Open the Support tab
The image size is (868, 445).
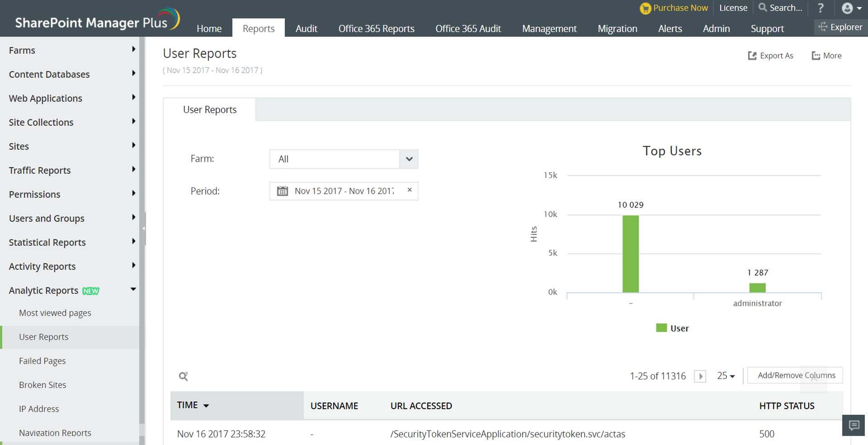pyautogui.click(x=768, y=28)
